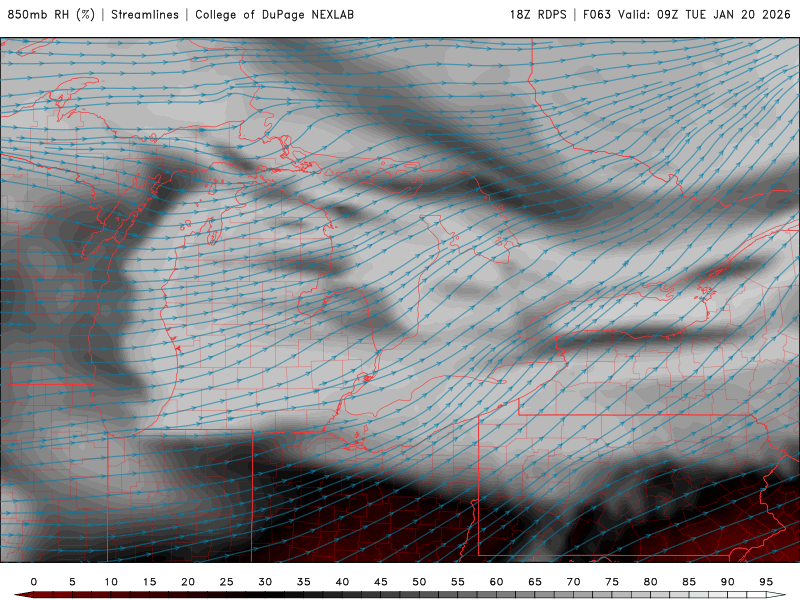This screenshot has height=600, width=800.
Task: Click the 65 label on the legend
Action: tap(535, 582)
